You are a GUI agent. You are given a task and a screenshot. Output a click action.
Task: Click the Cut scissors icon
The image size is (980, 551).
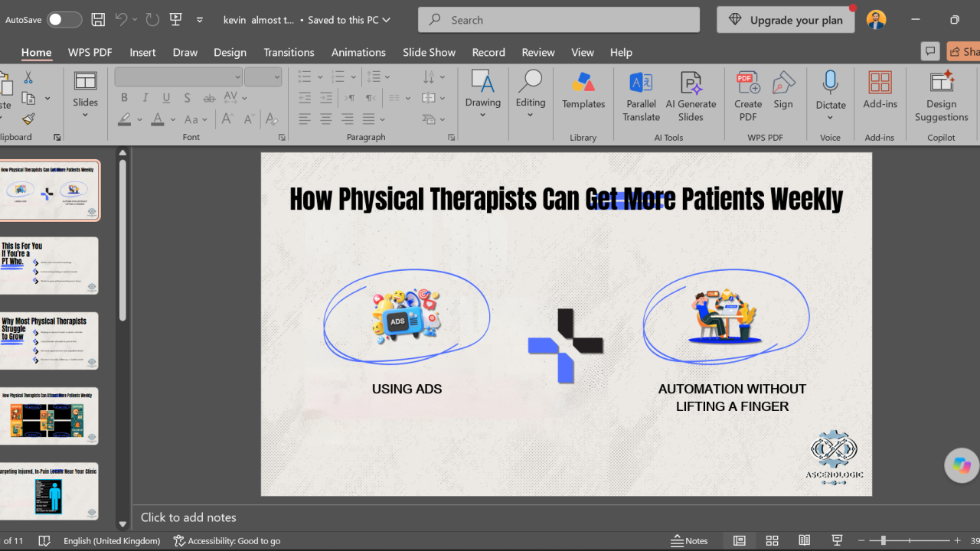pos(28,77)
